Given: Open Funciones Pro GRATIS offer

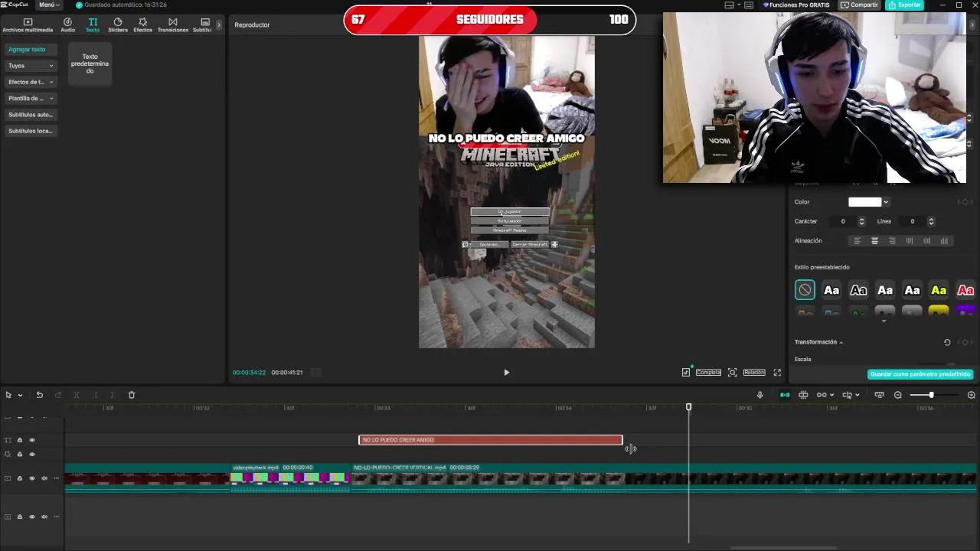Looking at the screenshot, I should (796, 5).
